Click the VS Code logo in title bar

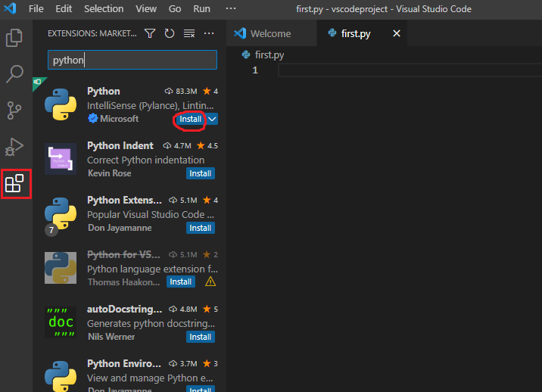click(10, 8)
